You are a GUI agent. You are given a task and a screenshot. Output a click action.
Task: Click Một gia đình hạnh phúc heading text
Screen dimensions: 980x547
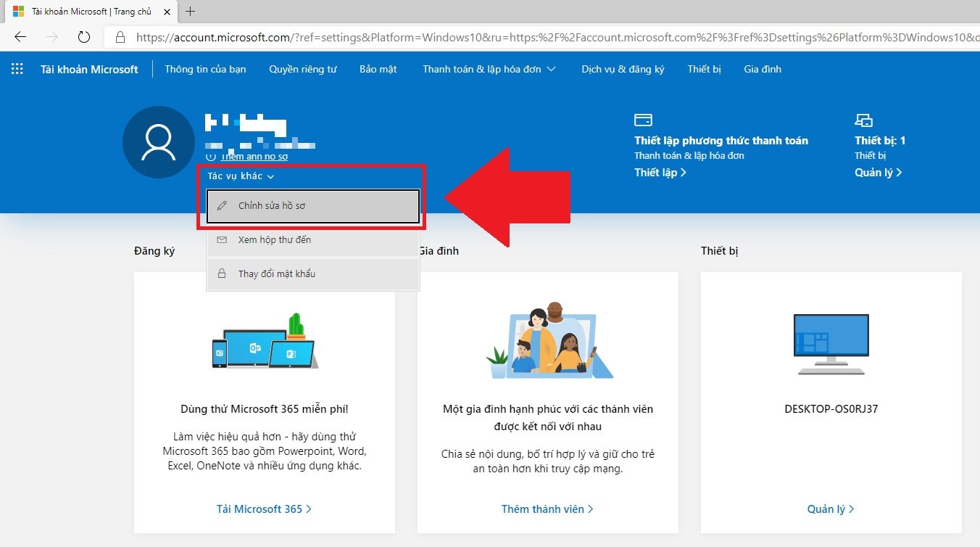548,418
